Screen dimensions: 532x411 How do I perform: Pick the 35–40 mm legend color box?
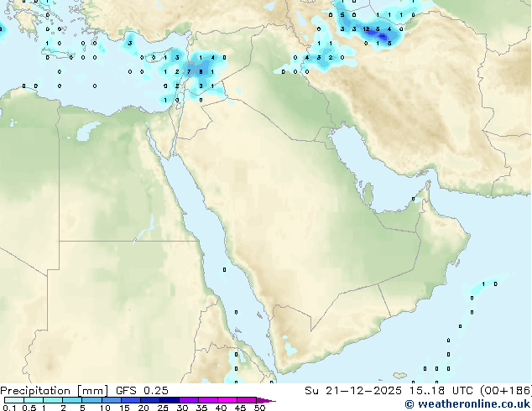[207, 400]
